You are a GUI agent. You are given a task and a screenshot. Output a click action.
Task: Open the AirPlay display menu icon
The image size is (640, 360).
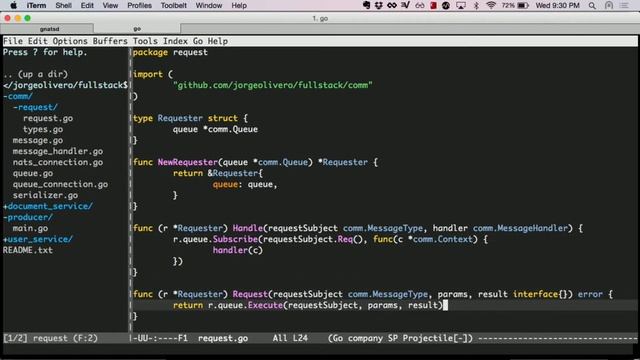point(461,5)
